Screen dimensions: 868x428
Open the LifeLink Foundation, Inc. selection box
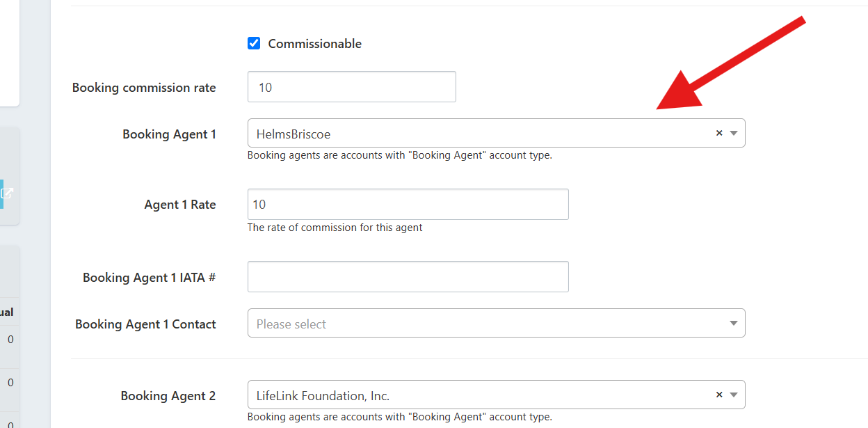[480, 395]
